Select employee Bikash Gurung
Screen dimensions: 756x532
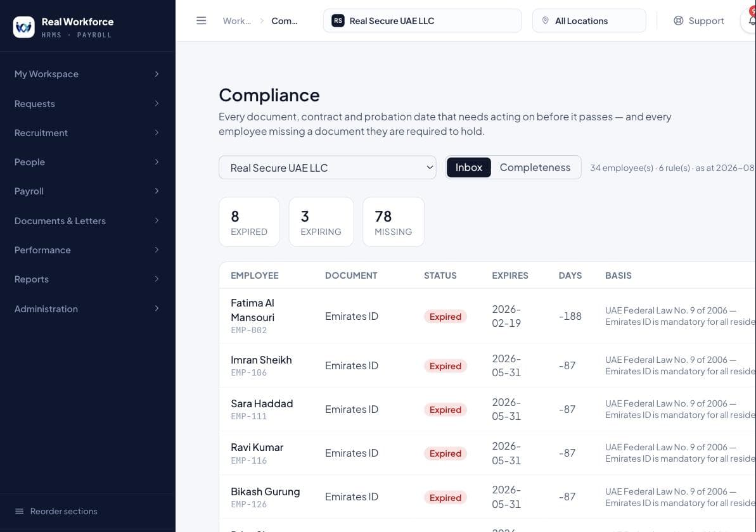pos(265,491)
